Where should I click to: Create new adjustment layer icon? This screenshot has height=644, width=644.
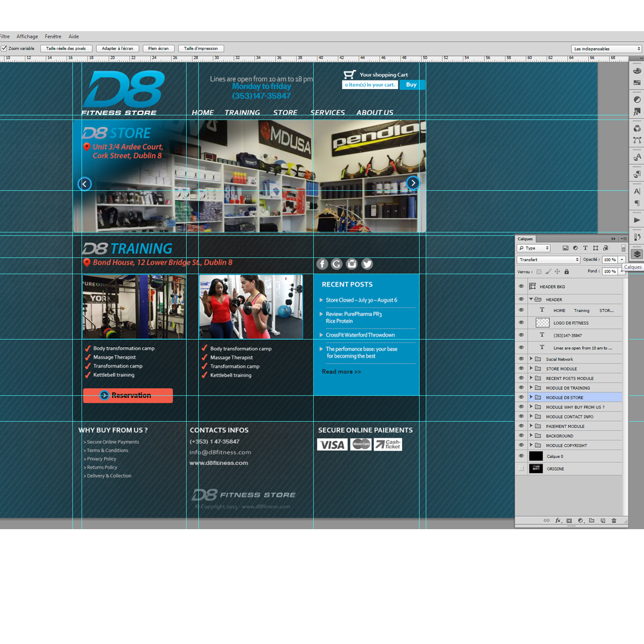pyautogui.click(x=580, y=521)
